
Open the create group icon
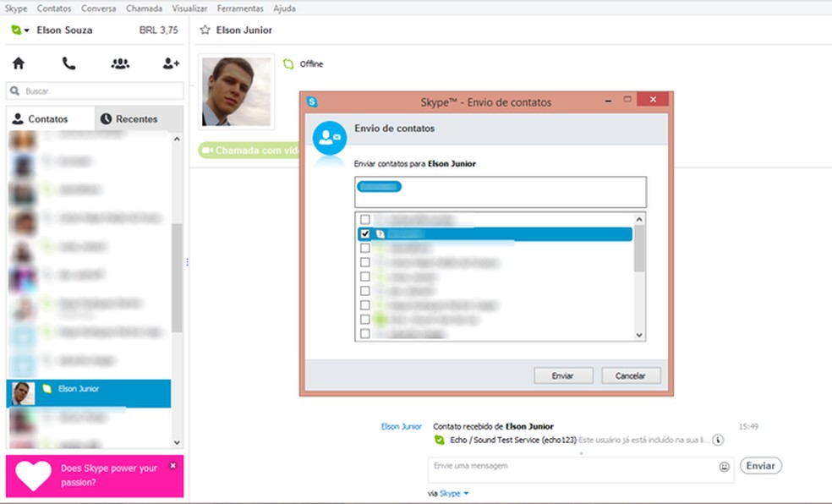click(x=120, y=63)
